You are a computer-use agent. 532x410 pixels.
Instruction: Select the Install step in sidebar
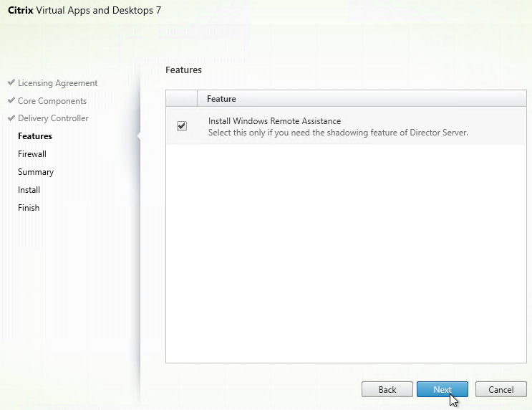(29, 190)
